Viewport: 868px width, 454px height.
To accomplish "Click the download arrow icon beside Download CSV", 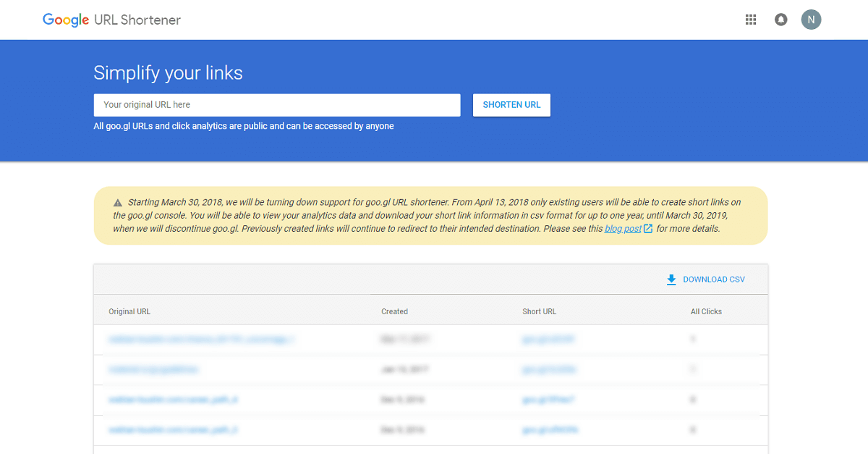I will 671,279.
